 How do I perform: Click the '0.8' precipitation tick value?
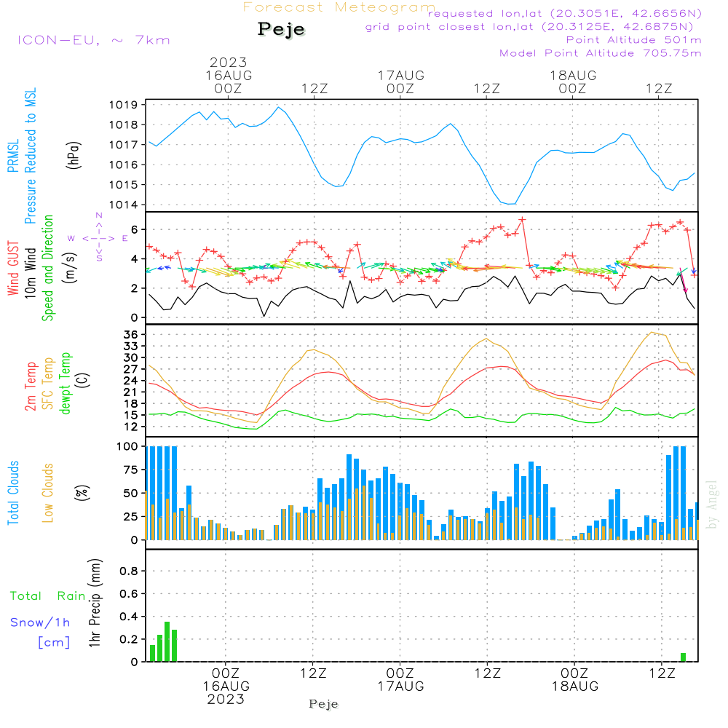129,571
